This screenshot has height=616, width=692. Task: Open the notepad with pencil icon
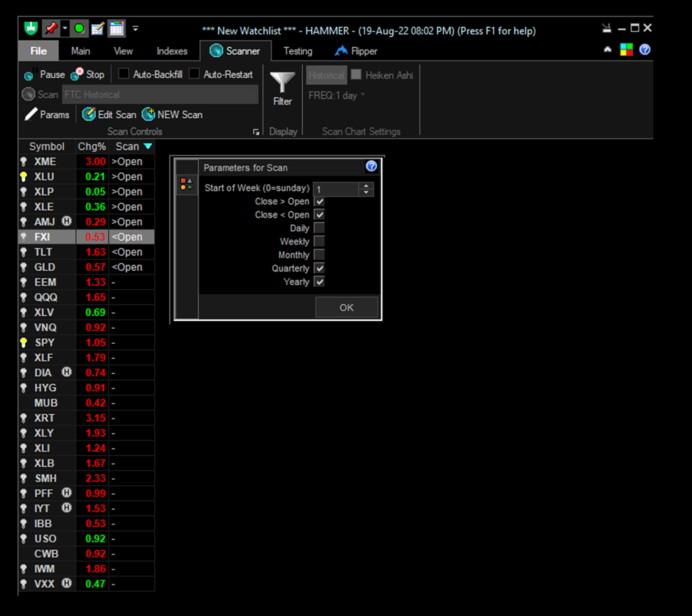point(98,29)
